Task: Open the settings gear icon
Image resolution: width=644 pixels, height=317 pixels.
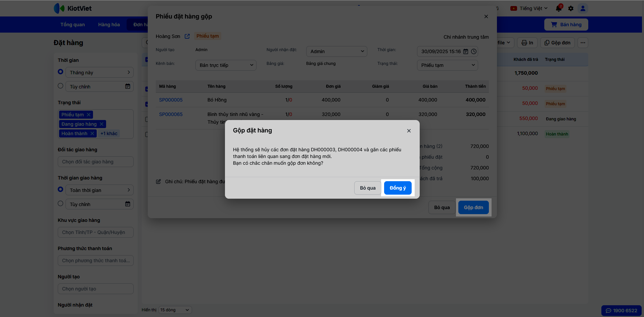Action: tap(571, 8)
